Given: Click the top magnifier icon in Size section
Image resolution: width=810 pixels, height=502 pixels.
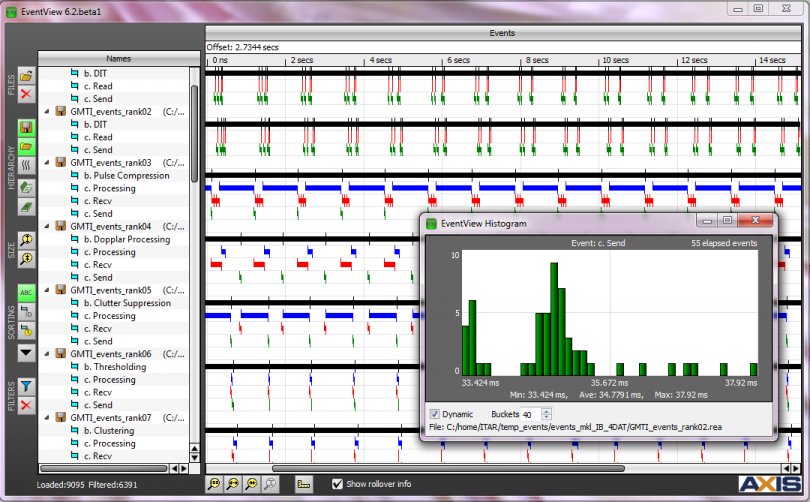Looking at the screenshot, I should [26, 240].
